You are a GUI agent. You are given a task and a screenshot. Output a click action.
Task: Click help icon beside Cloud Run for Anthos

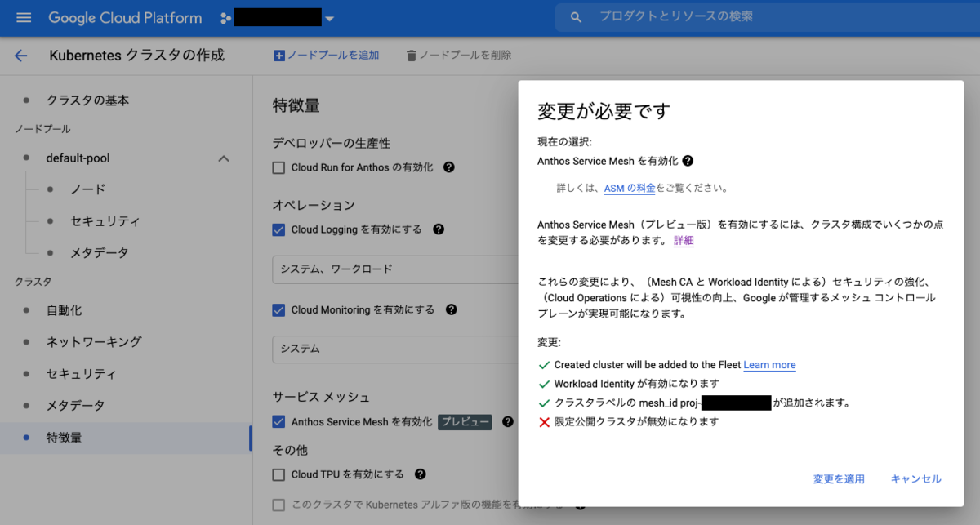click(448, 167)
